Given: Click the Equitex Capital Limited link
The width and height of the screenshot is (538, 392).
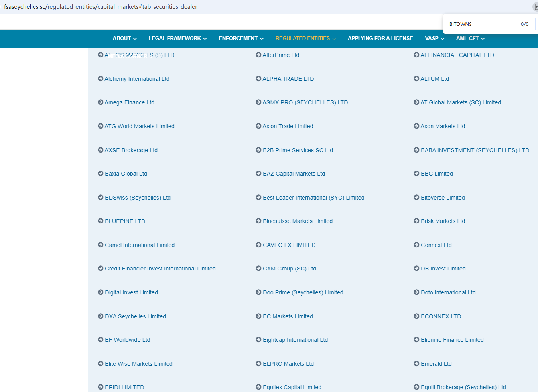Looking at the screenshot, I should (292, 387).
